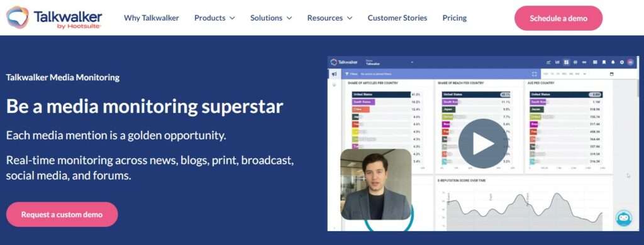Screen dimensions: 644x245
Task: Click the settings gear in the dashboard toolbar
Action: pyautogui.click(x=622, y=62)
